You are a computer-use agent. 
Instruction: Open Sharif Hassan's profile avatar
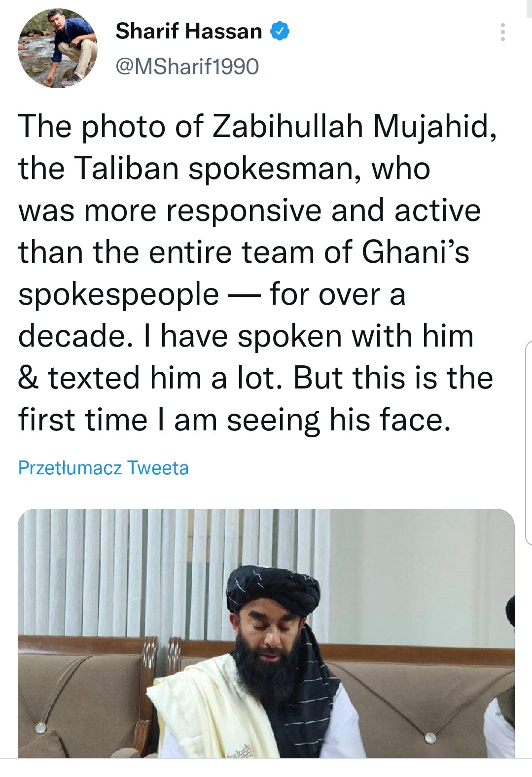58,49
